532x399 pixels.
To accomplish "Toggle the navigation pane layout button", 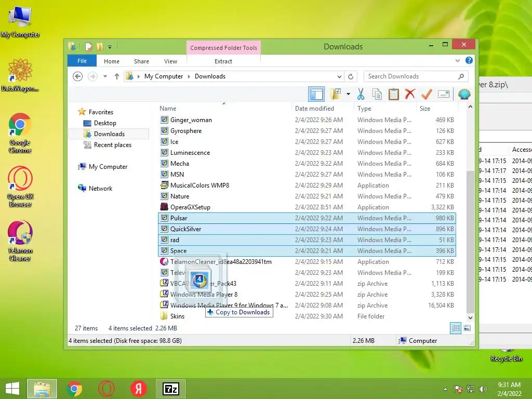I will tap(316, 94).
